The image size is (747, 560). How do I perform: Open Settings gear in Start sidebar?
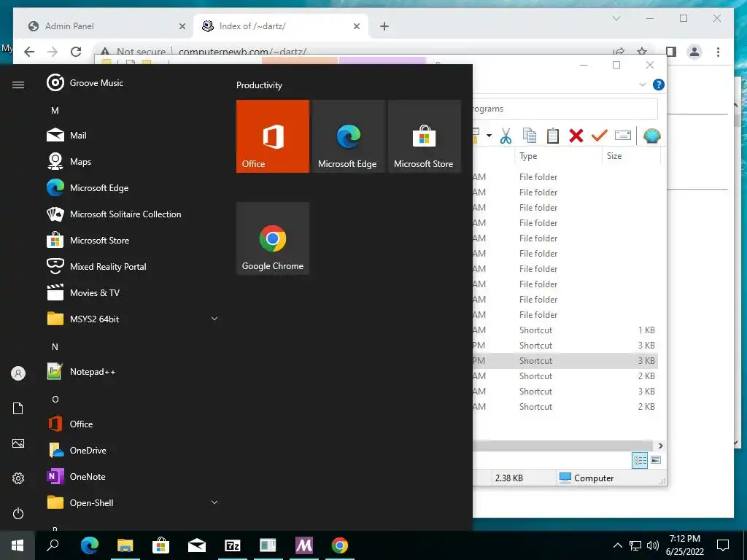coord(18,478)
